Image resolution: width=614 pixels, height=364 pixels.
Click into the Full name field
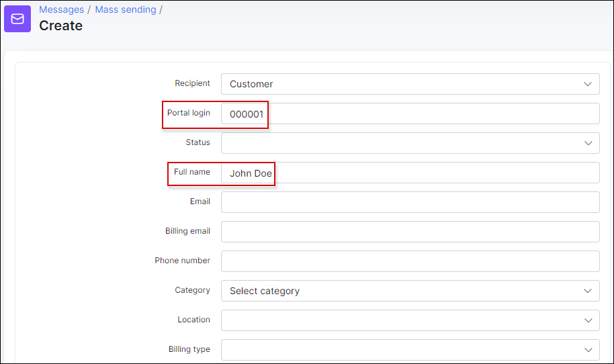(x=410, y=173)
